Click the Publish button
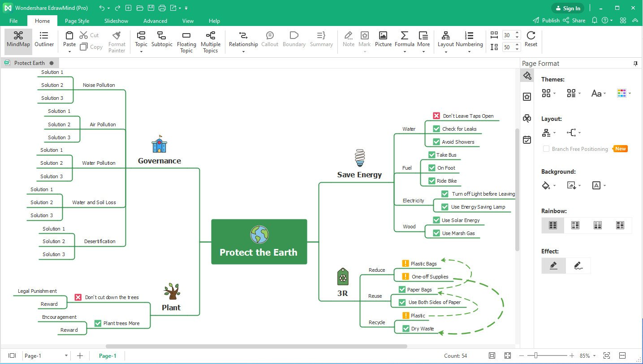This screenshot has width=643, height=364. [546, 21]
